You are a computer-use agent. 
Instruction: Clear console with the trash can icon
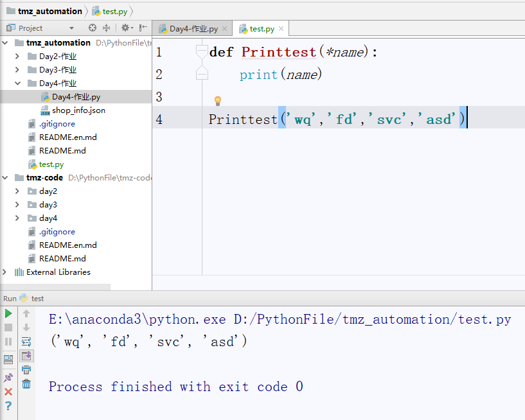(26, 384)
